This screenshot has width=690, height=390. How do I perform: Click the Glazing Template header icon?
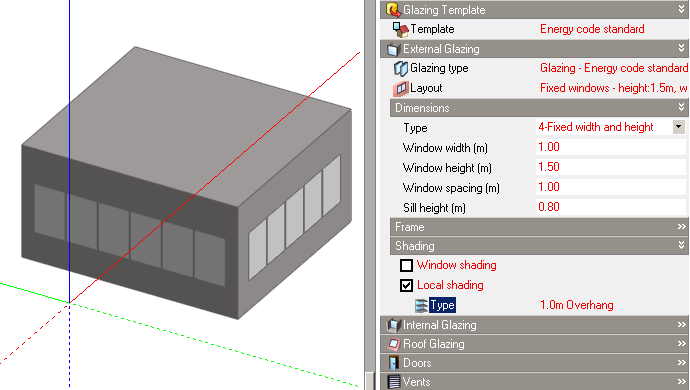click(393, 10)
